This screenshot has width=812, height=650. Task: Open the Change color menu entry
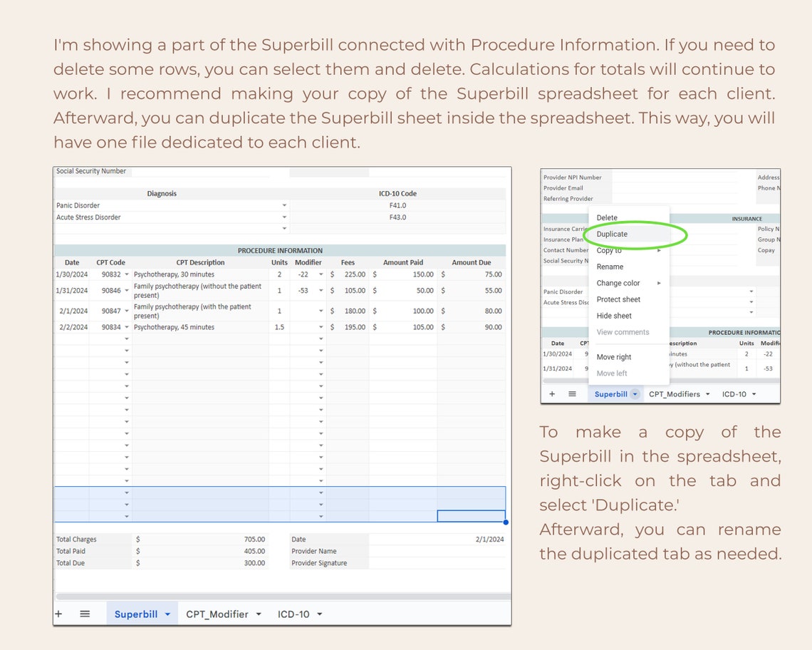click(618, 283)
